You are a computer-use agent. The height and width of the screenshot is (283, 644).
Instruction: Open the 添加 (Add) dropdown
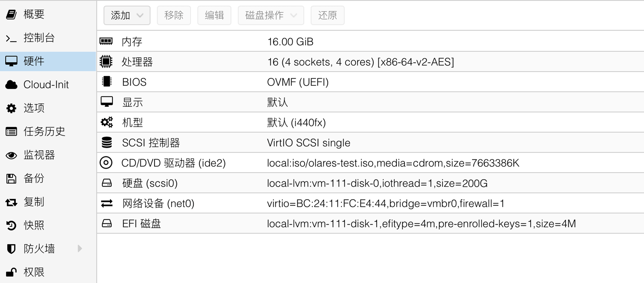tap(127, 15)
